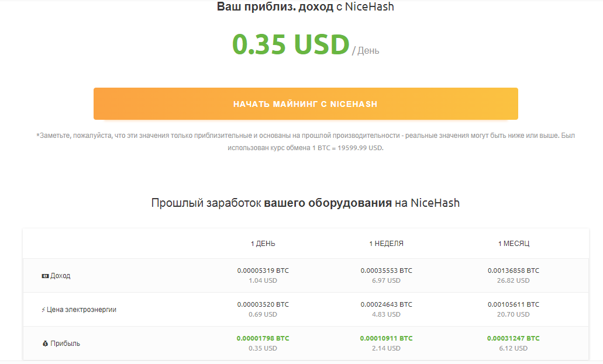Click the green daily profit 0.00001798 BTC
The height and width of the screenshot is (364, 603).
(263, 338)
